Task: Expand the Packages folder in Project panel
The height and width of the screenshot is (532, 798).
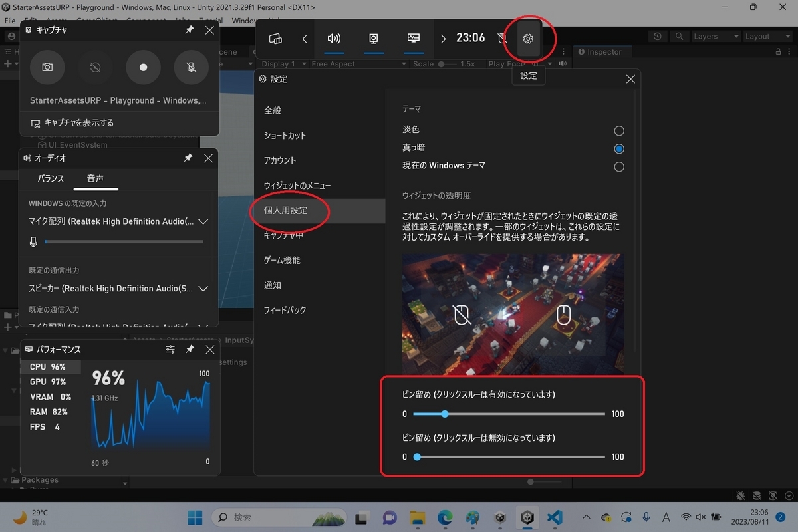Action: pyautogui.click(x=7, y=480)
